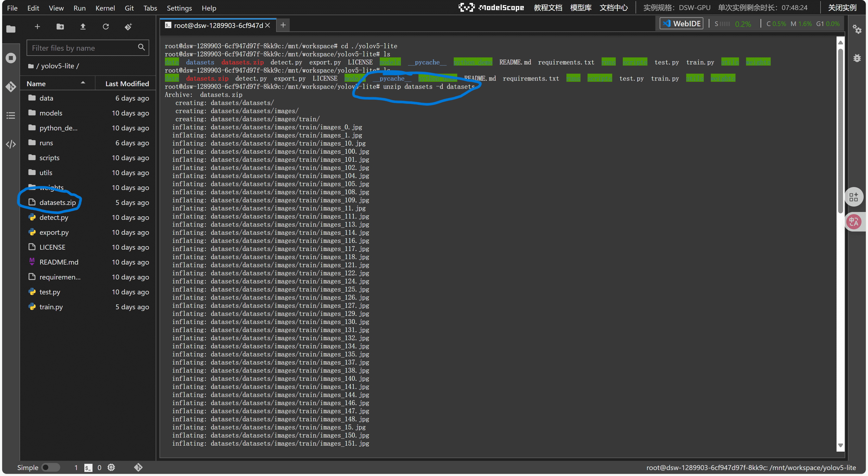Open the Kernel menu

105,8
